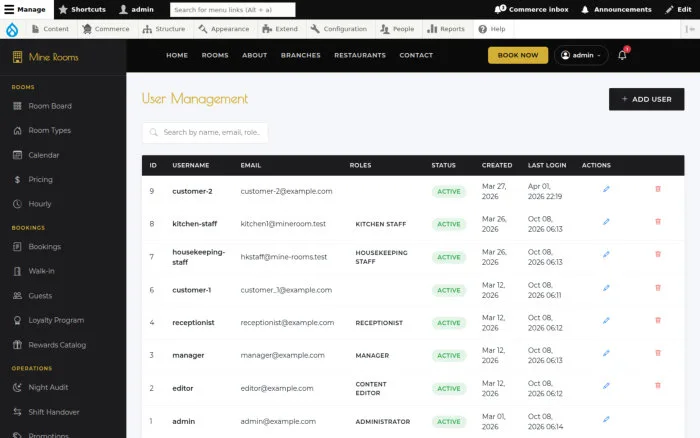Open the Shortcuts star menu
This screenshot has width=700, height=438.
[82, 9]
